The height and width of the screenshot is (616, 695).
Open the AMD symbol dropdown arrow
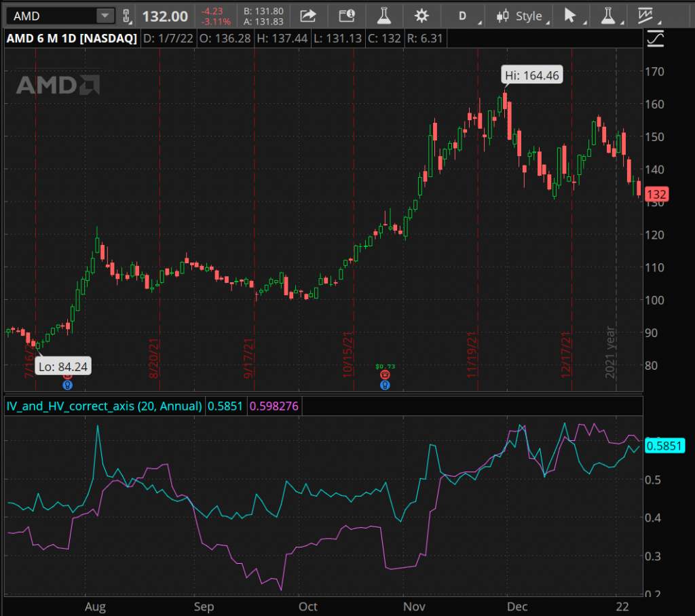(105, 16)
